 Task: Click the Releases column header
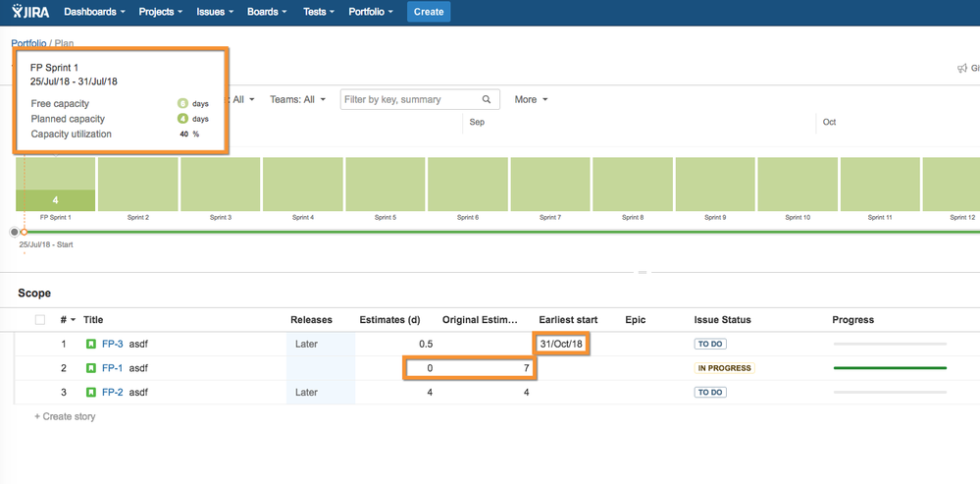pyautogui.click(x=311, y=319)
